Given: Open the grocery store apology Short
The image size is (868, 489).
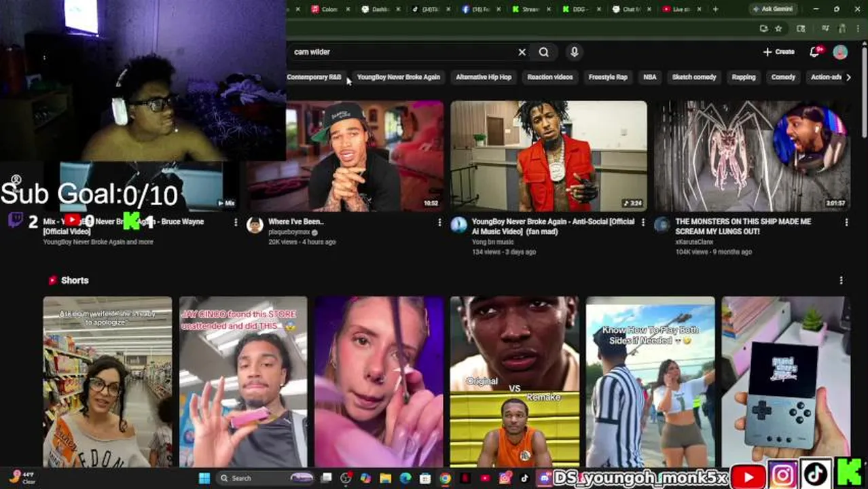Looking at the screenshot, I should (x=107, y=382).
